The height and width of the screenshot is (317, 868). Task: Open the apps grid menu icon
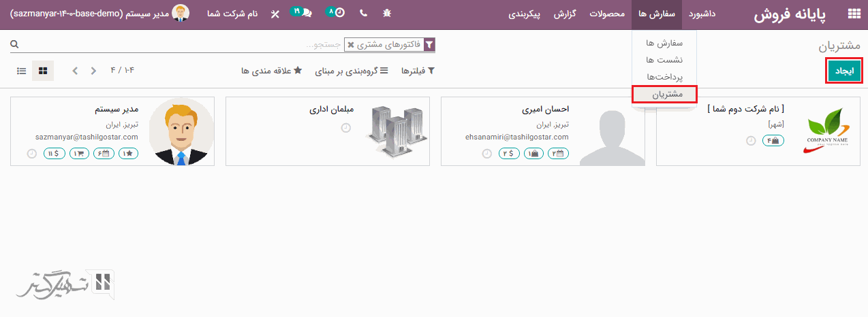tap(853, 14)
